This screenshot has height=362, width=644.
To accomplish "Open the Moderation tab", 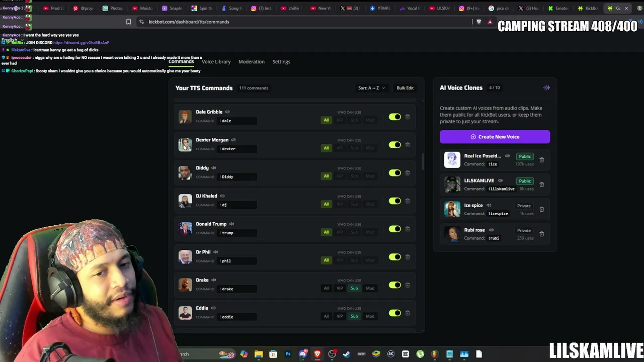I will tap(252, 62).
